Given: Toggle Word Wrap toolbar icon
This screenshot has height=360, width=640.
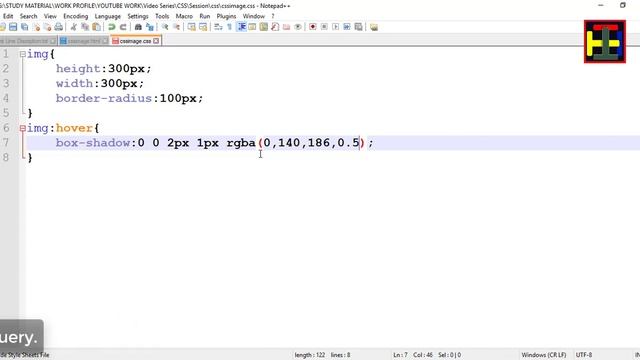Looking at the screenshot, I should 218,27.
